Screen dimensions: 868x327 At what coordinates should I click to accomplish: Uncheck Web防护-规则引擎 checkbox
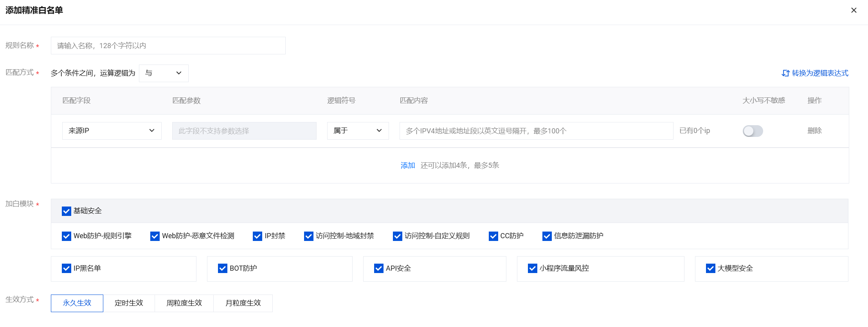point(67,236)
